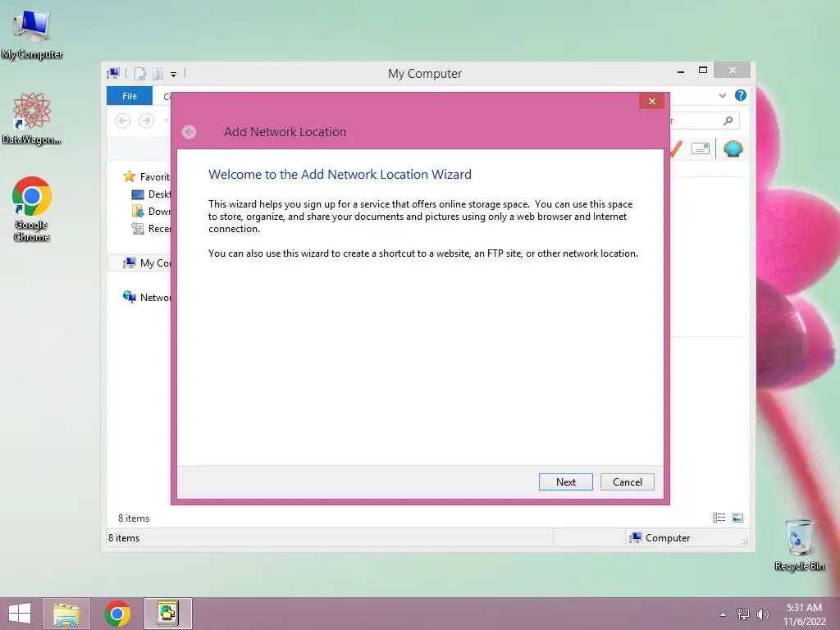Viewport: 840px width, 630px height.
Task: Click the Help question mark icon
Action: 741,95
